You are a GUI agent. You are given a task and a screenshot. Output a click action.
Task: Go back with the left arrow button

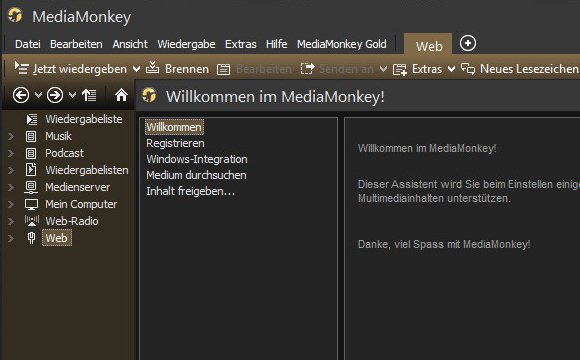21,95
